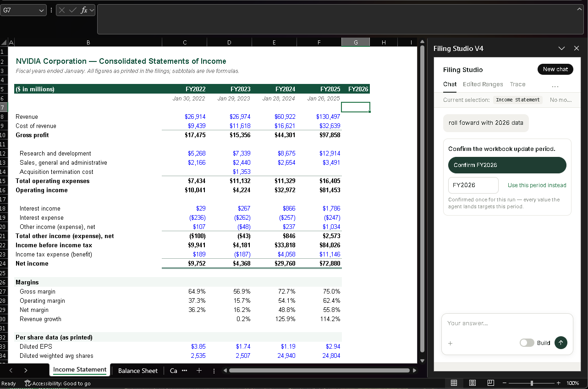
Task: Collapse the Filing Studio V4 pane chevron
Action: (561, 48)
